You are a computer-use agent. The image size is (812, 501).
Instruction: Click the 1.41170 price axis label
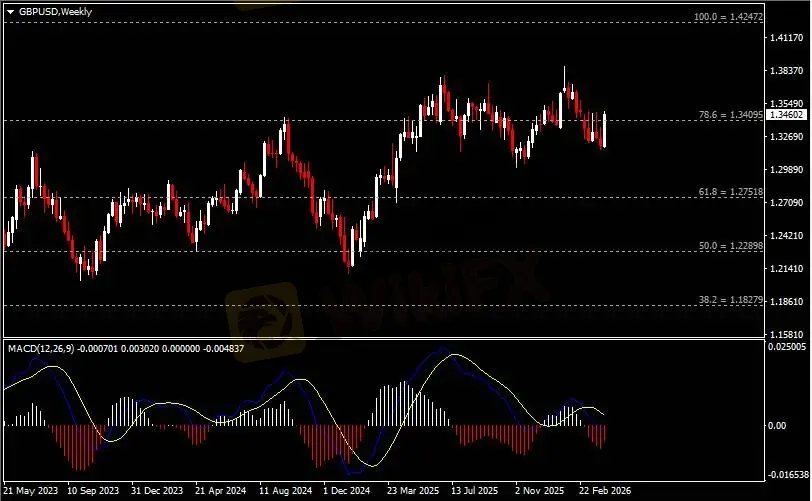click(x=787, y=38)
